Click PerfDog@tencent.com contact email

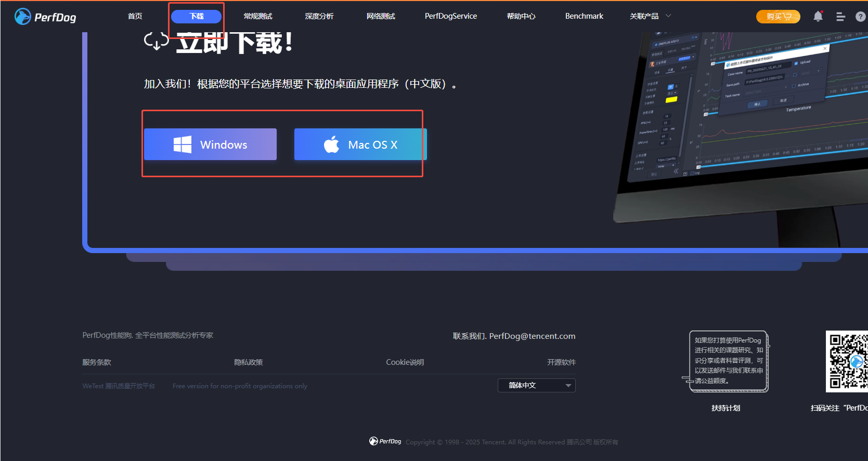(x=532, y=336)
